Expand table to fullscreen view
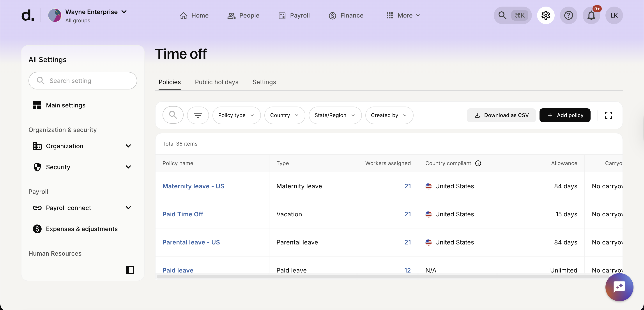Viewport: 644px width, 310px height. point(608,115)
